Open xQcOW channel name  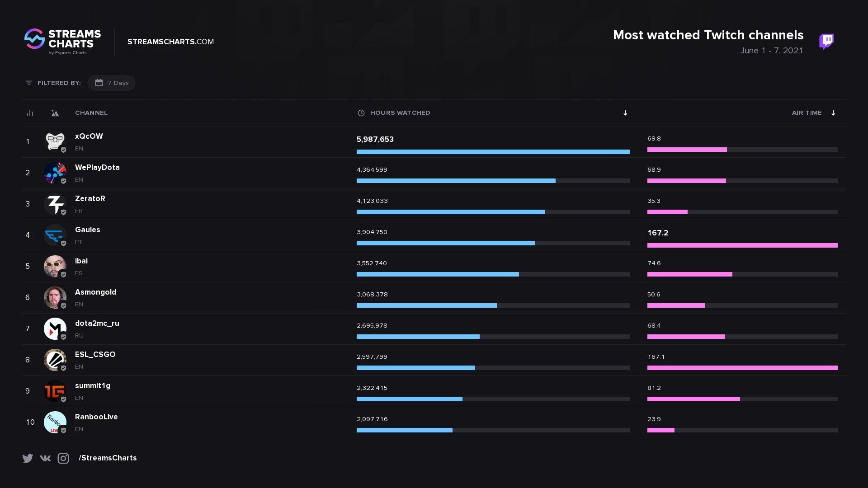pyautogui.click(x=89, y=136)
